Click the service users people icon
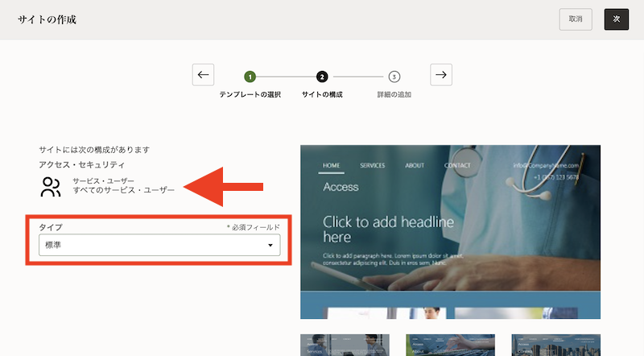Viewport: 644px width, 356px height. click(51, 187)
